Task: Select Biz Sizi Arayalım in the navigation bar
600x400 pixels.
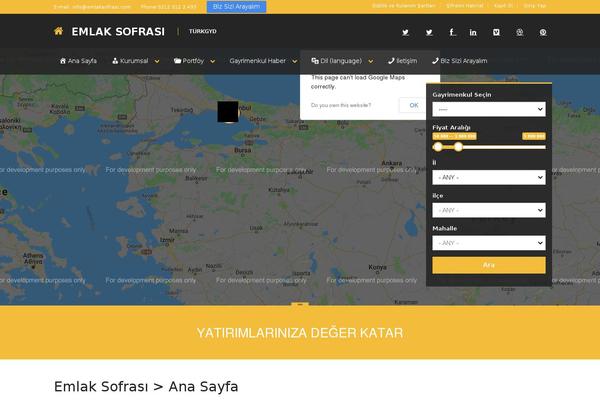Action: tap(460, 61)
